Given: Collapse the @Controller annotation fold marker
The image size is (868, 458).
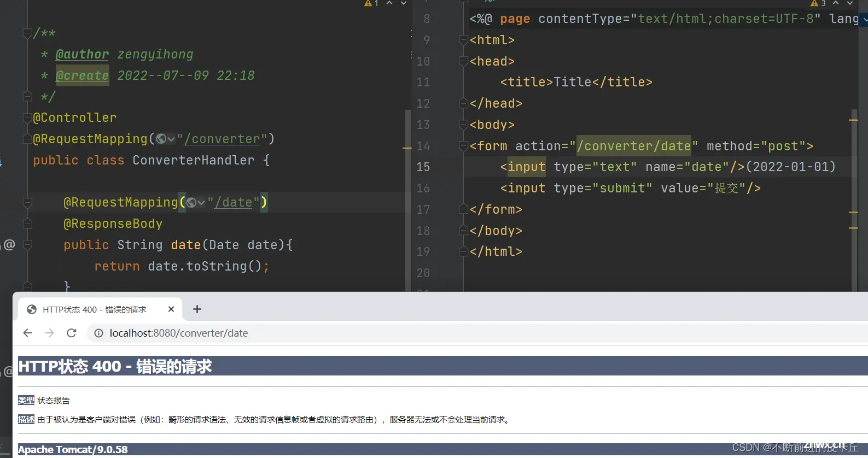Looking at the screenshot, I should pos(27,118).
